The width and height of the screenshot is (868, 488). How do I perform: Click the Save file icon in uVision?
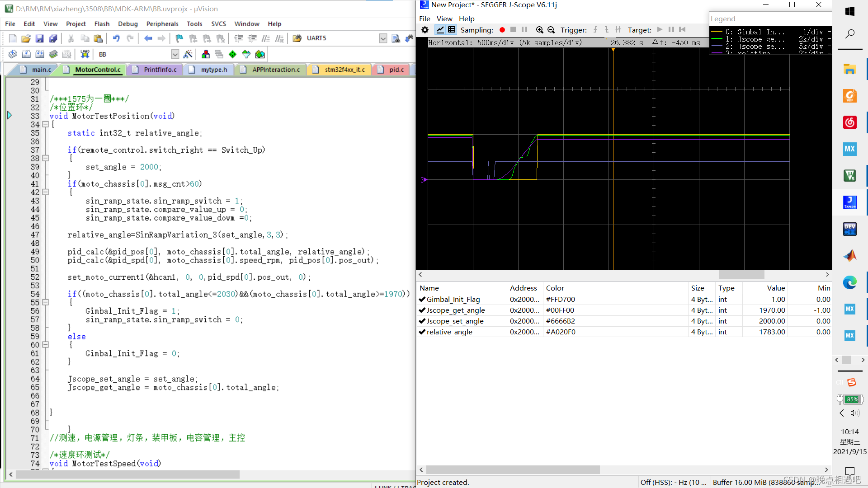pos(39,38)
